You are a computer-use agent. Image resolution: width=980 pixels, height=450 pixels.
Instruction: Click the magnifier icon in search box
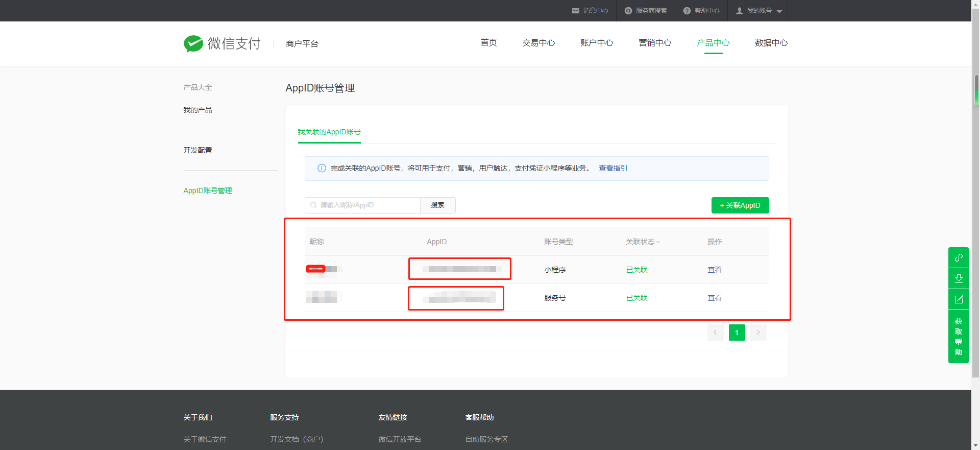313,205
